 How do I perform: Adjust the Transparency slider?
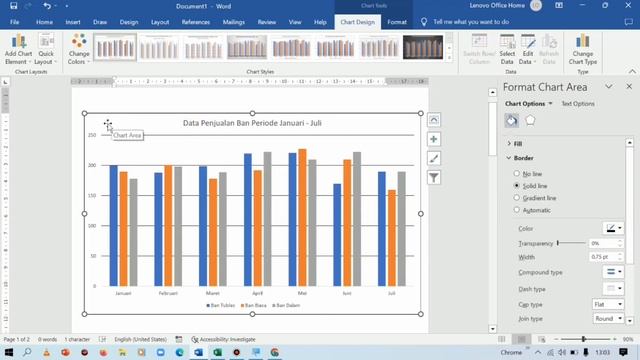571,243
